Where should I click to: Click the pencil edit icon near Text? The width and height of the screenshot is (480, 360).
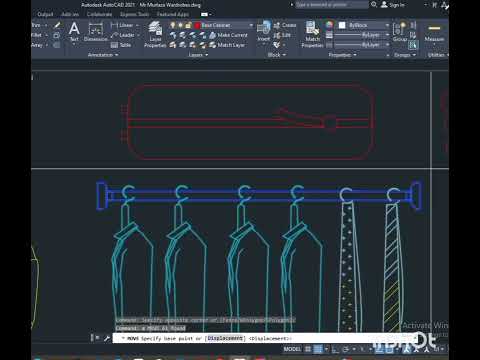(x=57, y=25)
